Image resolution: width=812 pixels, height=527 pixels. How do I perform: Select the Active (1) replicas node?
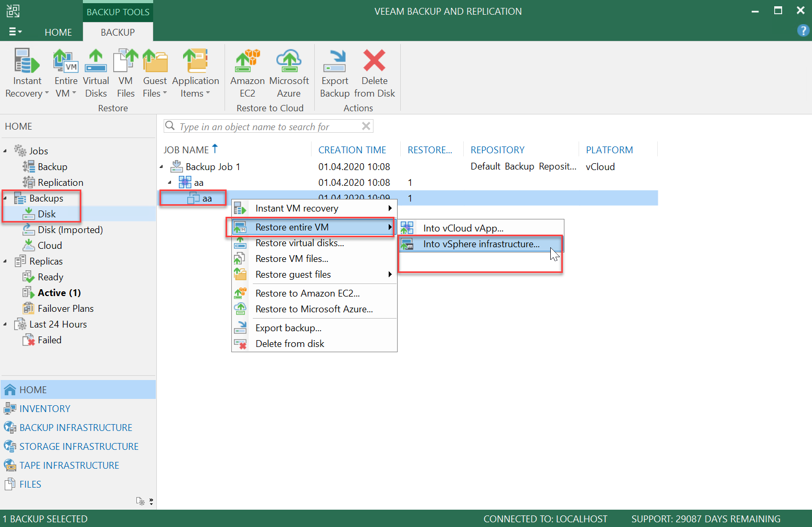tap(51, 293)
